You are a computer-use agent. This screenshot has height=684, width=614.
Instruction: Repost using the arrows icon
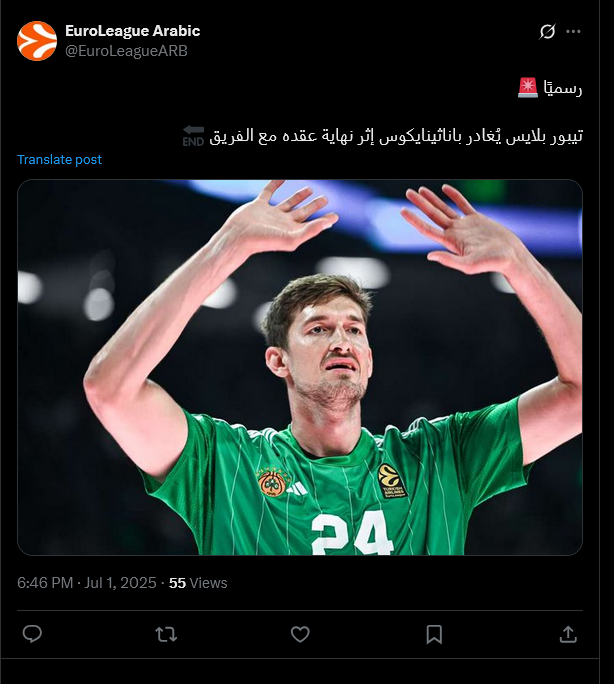pyautogui.click(x=166, y=634)
